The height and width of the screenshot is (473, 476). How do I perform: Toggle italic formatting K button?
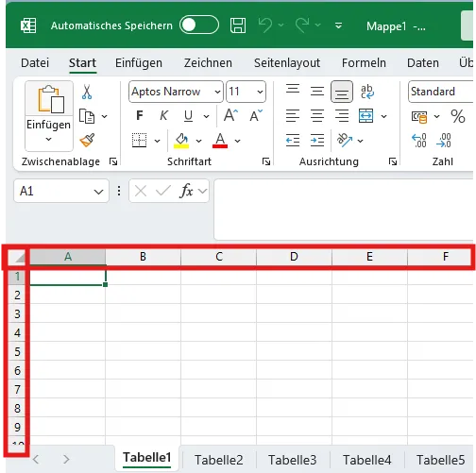coord(163,116)
